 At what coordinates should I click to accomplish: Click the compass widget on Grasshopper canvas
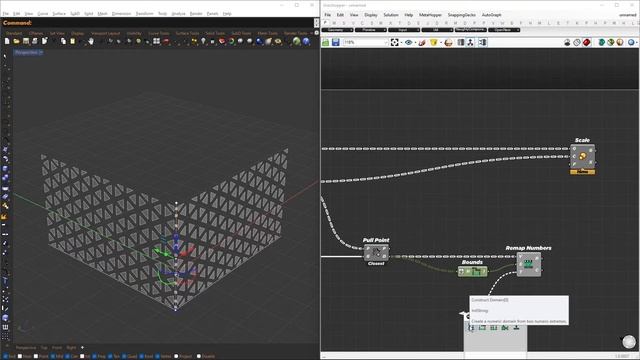(629, 342)
